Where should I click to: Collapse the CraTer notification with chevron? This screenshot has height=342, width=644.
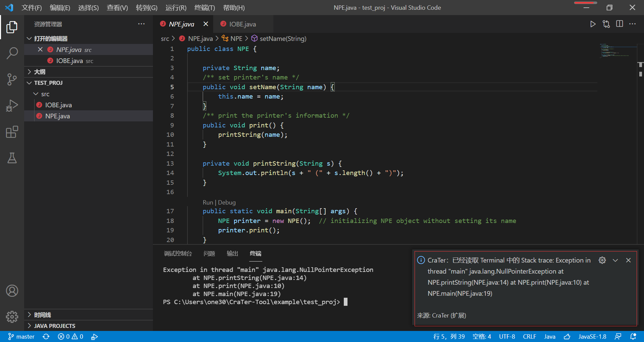615,260
